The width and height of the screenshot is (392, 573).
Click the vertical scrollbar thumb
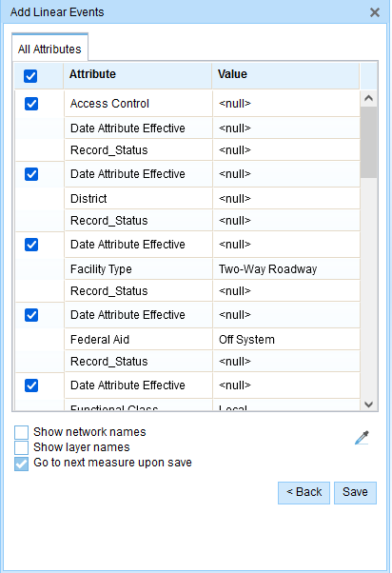click(x=368, y=143)
